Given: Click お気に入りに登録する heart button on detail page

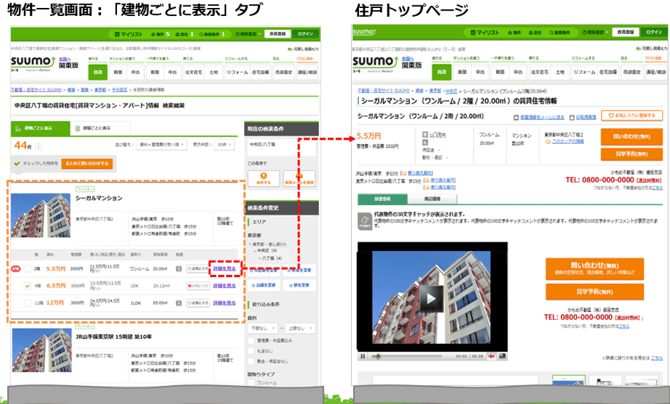Looking at the screenshot, I should (x=632, y=115).
